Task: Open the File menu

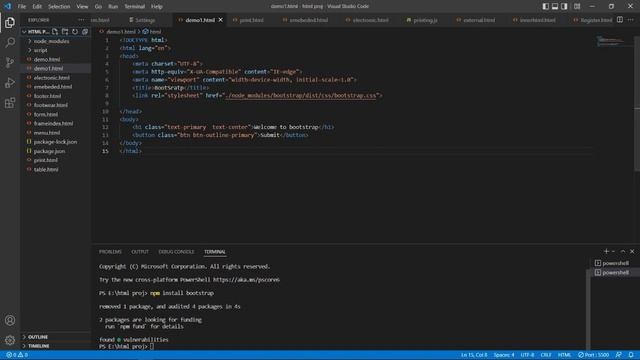Action: 22,6
